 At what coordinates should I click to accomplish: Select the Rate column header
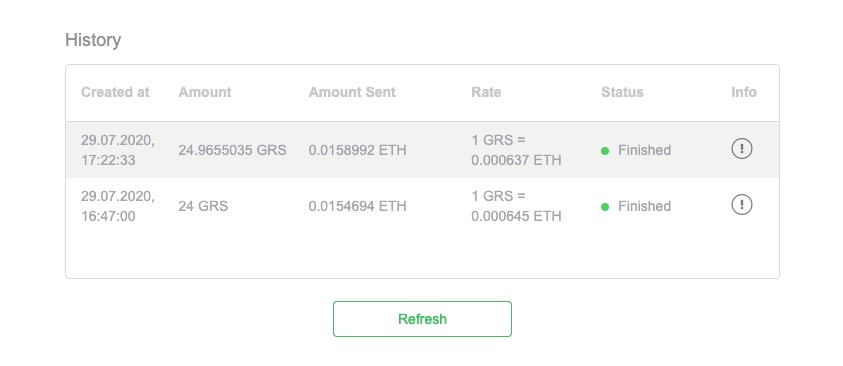[486, 92]
